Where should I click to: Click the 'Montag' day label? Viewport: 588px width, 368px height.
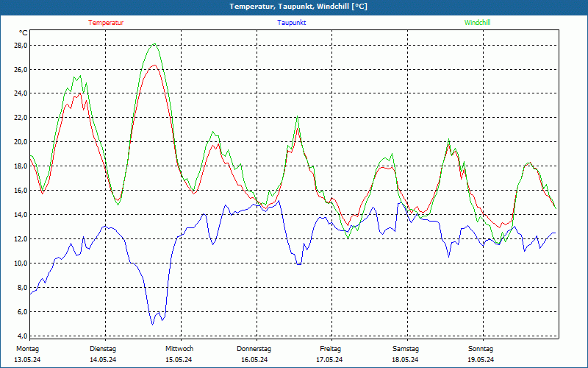[27, 349]
